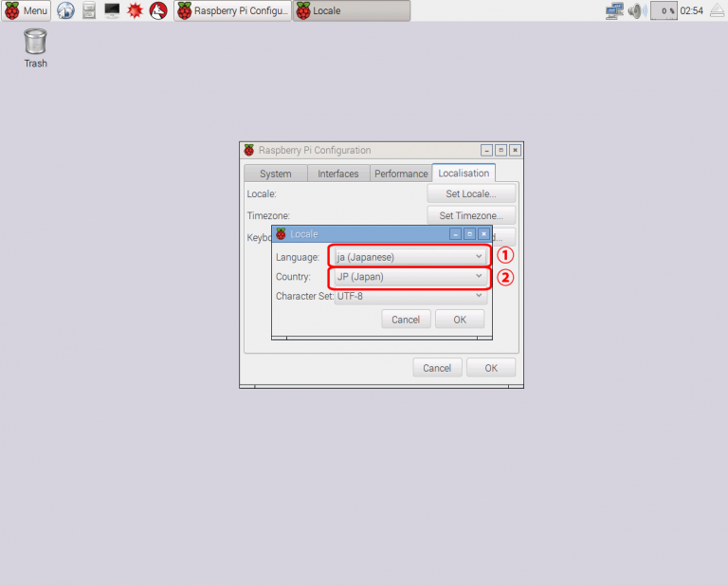728x586 pixels.
Task: Click the Set Locale... button
Action: point(471,193)
